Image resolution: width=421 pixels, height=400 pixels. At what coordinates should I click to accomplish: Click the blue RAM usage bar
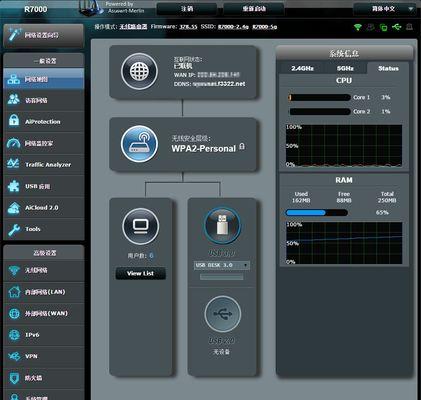coord(317,213)
